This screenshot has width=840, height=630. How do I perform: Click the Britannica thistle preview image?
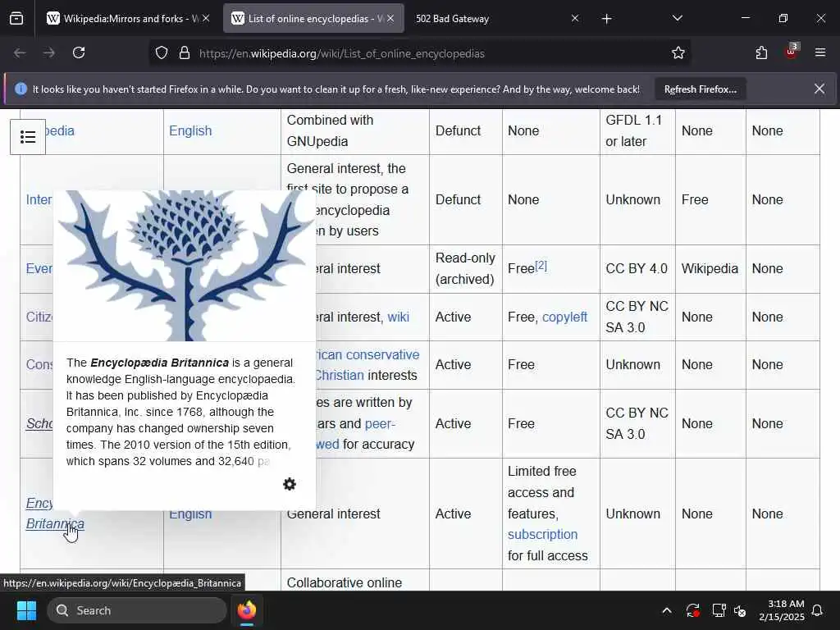coord(185,265)
